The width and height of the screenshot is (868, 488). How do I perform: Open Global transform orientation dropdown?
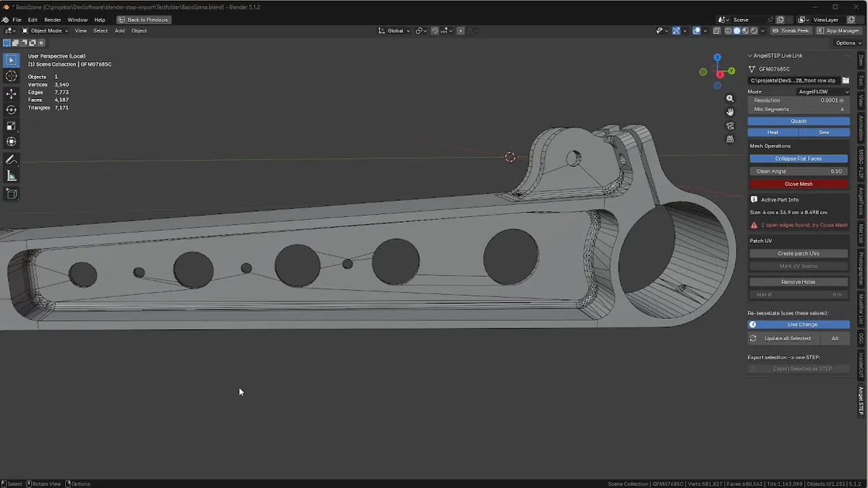coord(394,31)
